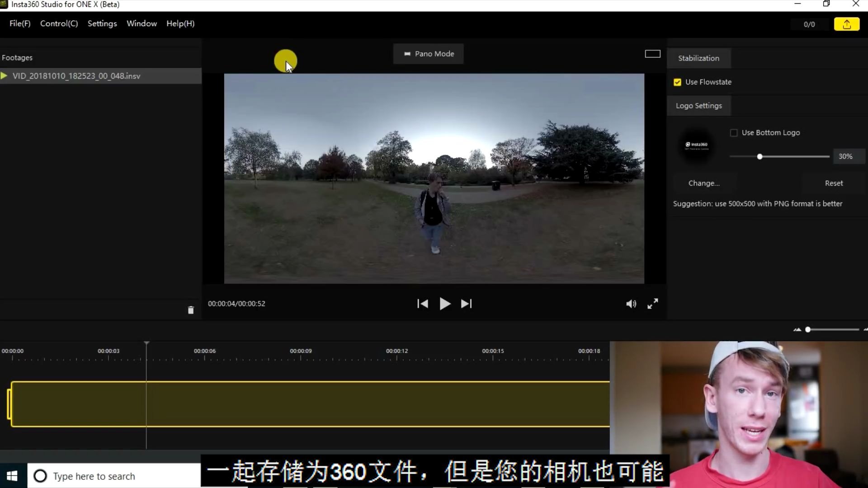
Task: Click the Type here to search box
Action: 114,476
